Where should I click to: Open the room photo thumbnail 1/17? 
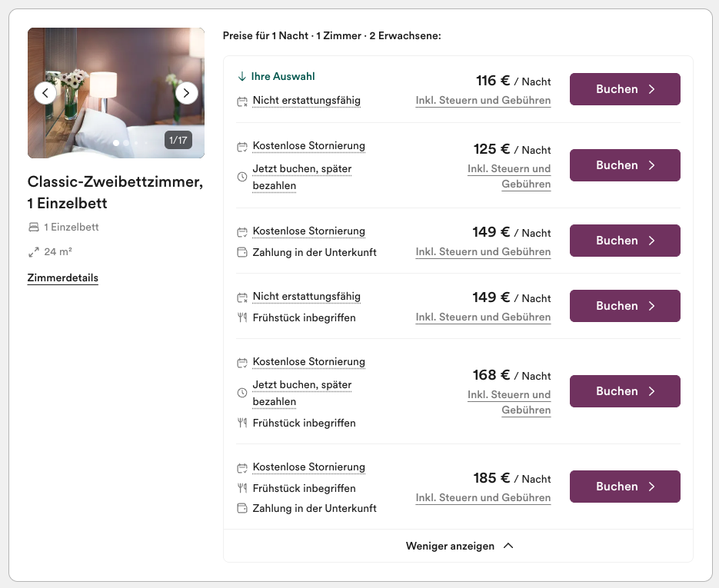tap(116, 93)
